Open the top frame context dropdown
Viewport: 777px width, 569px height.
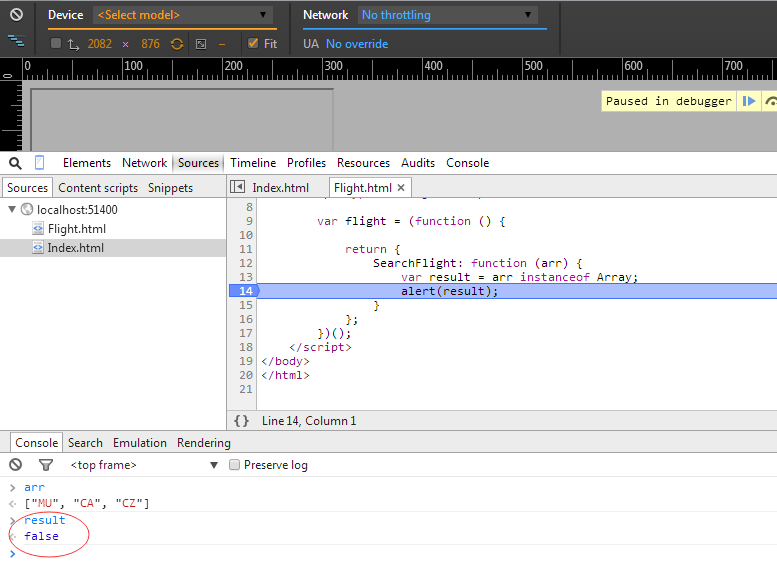coord(144,465)
